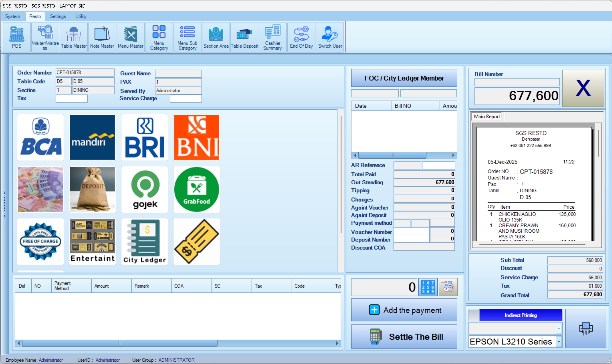Open the Settings menu tab

click(58, 17)
